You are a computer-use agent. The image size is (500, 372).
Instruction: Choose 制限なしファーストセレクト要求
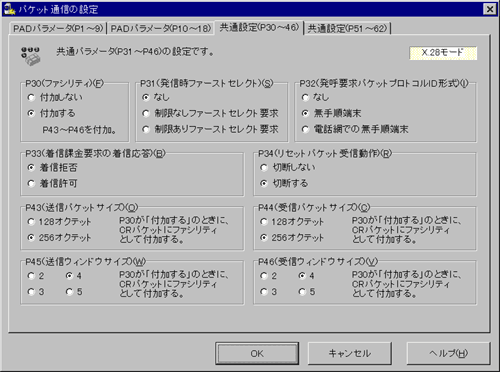(x=210, y=113)
